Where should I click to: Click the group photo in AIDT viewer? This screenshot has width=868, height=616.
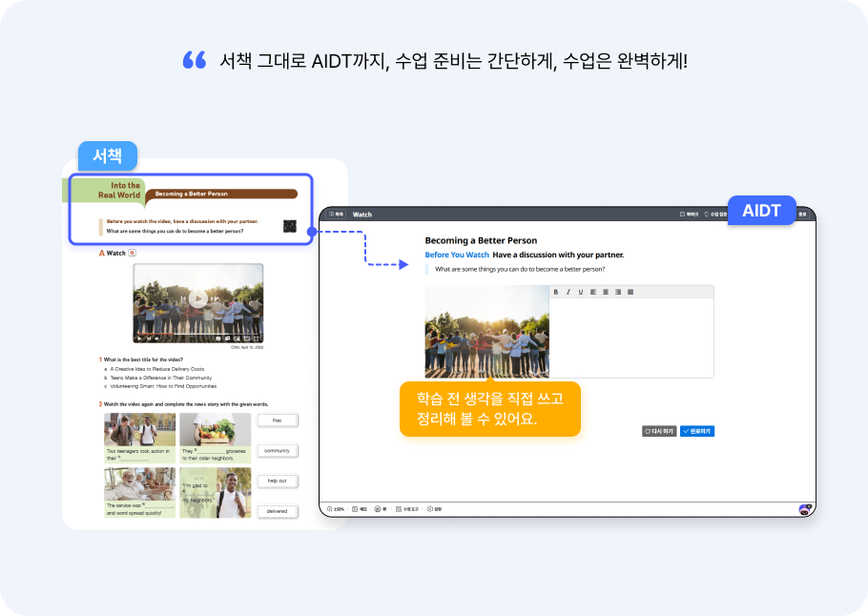tap(487, 332)
